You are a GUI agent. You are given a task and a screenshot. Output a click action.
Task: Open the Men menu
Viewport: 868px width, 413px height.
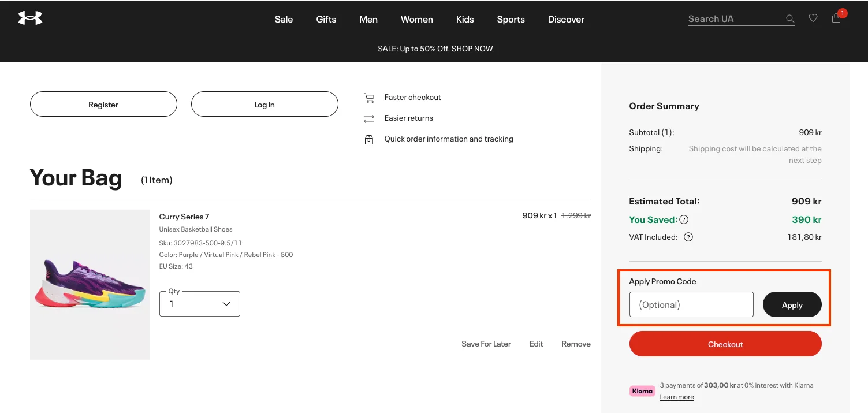point(368,19)
